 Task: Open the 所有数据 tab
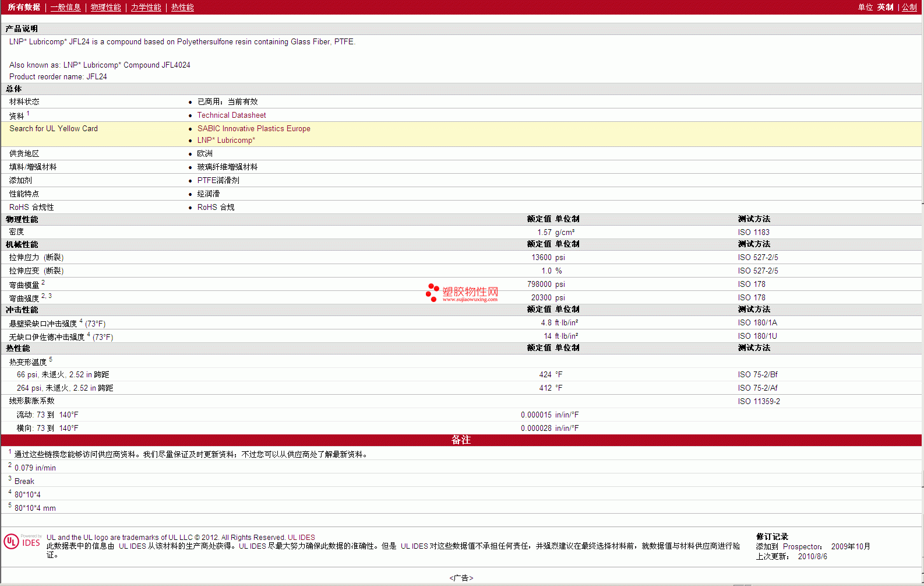tap(24, 7)
